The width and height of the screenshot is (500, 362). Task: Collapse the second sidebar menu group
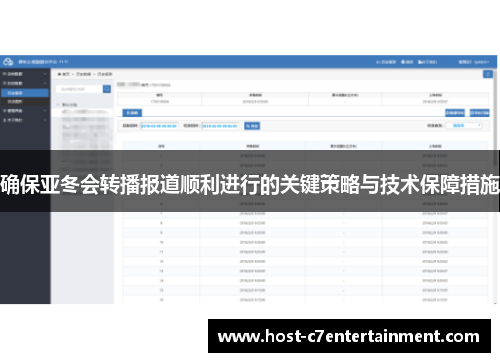coord(25,83)
